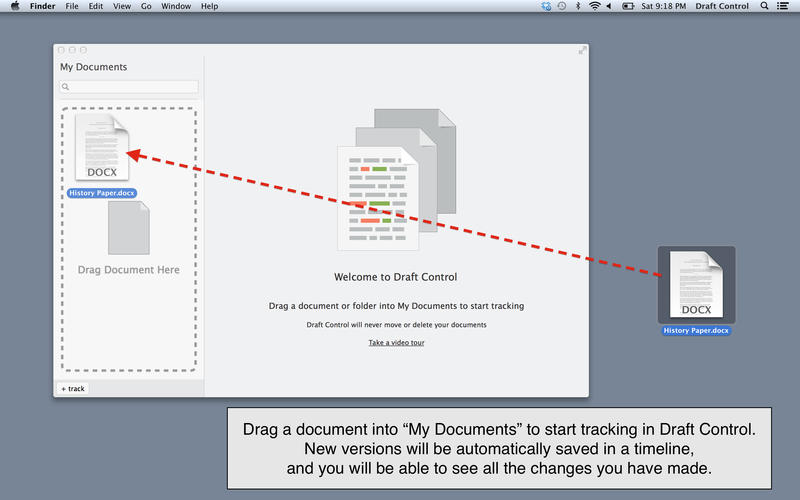Click the My Documents search field
800x500 pixels.
128,87
